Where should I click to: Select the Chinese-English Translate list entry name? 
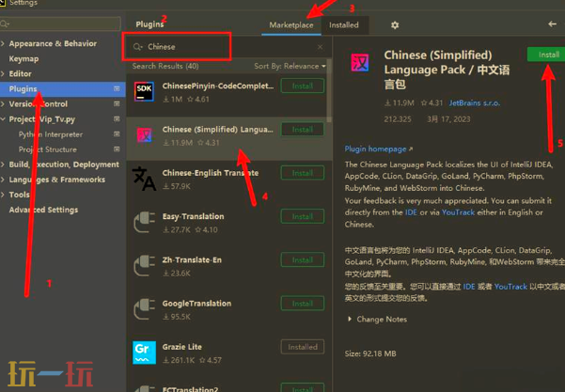[211, 173]
